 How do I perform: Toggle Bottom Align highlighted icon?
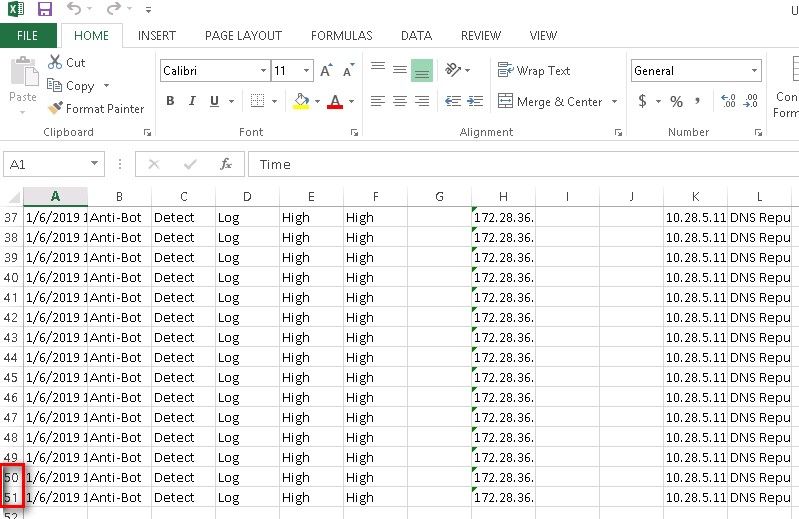click(421, 70)
